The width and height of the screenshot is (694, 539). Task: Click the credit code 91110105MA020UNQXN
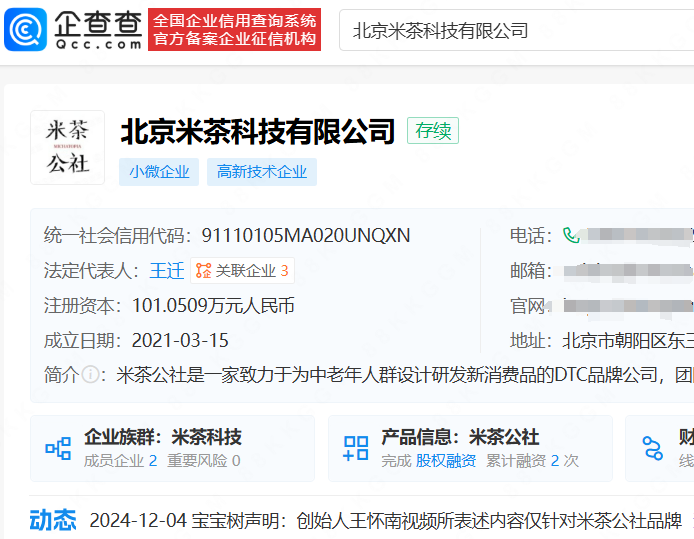click(x=306, y=235)
